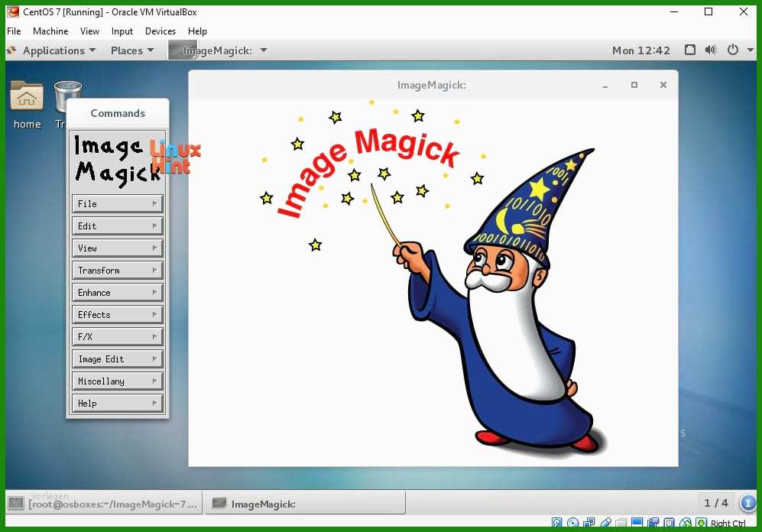Click the accessibility square icon beside the clock

(689, 50)
